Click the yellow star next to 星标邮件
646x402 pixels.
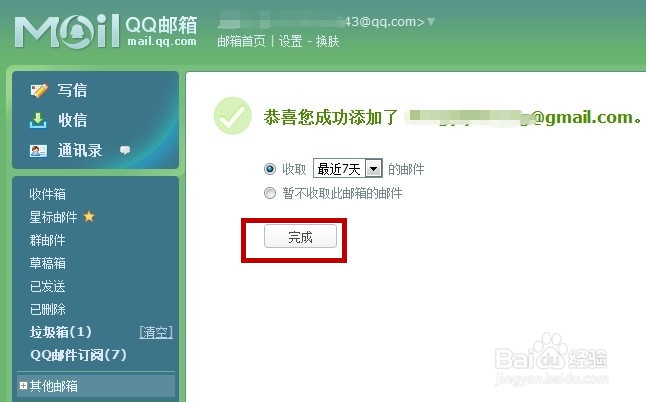(89, 217)
